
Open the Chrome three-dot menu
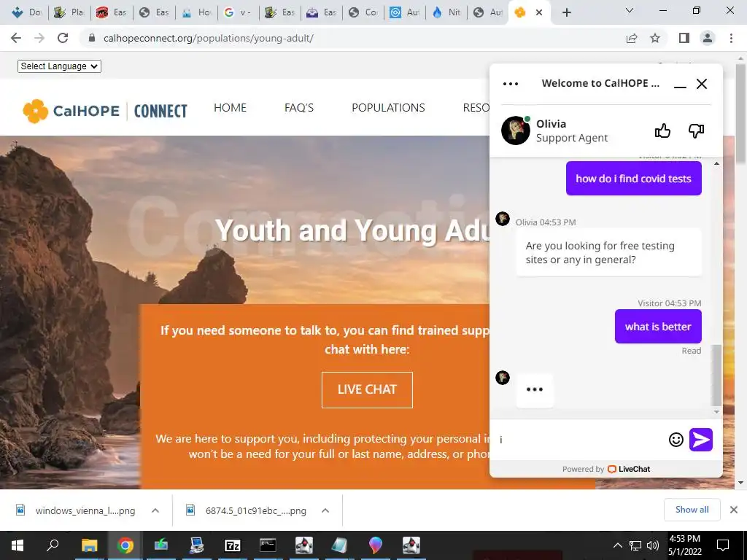point(731,38)
